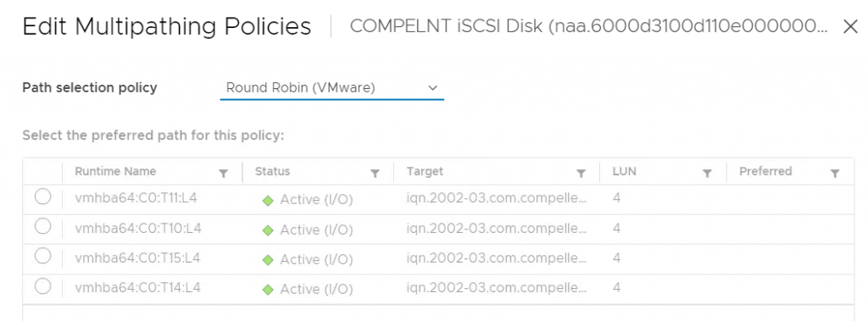The height and width of the screenshot is (321, 868).
Task: Click green status diamond for T11 path
Action: pyautogui.click(x=268, y=201)
